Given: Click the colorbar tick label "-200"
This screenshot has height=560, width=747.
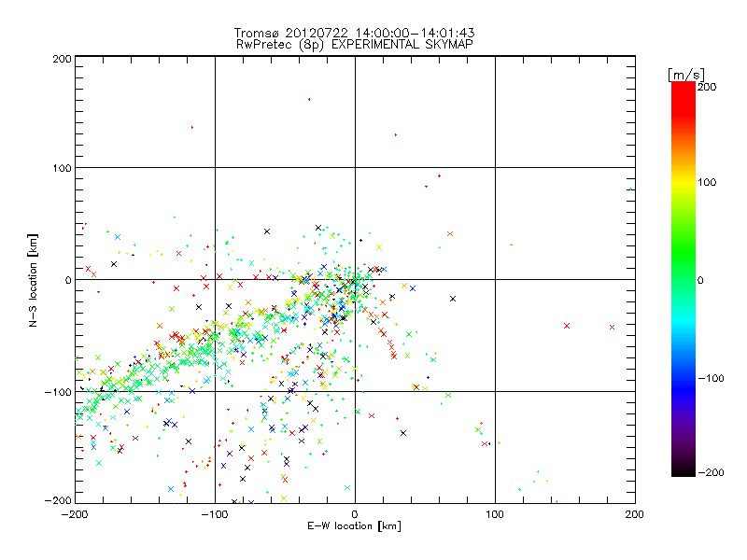Looking at the screenshot, I should (x=711, y=472).
